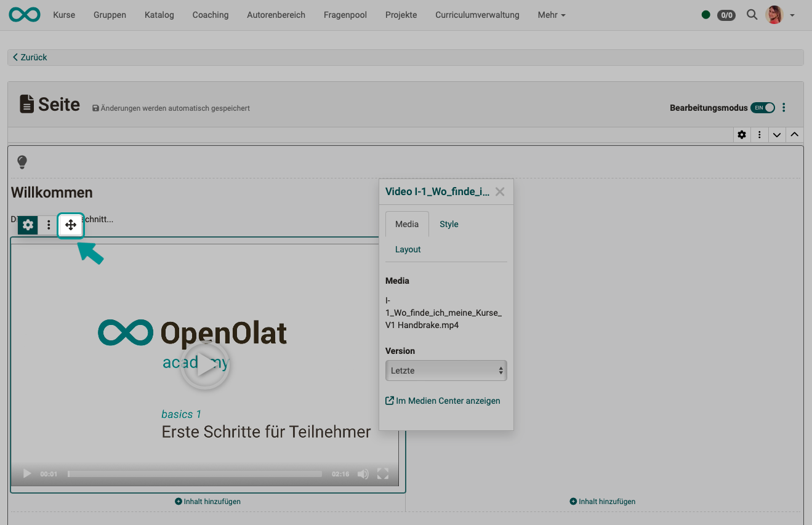Screen dimensions: 812x525
Task: Move layout section up with chevron
Action: pyautogui.click(x=795, y=135)
